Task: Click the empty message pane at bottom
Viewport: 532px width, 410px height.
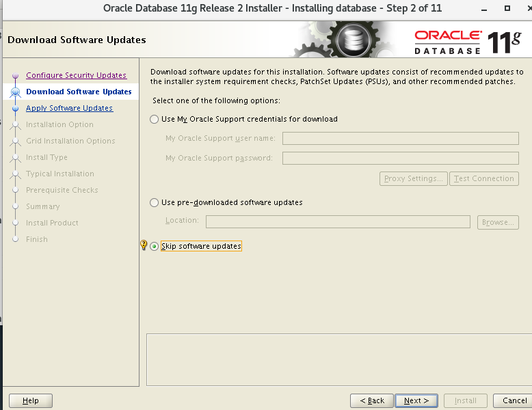Action: pos(339,360)
